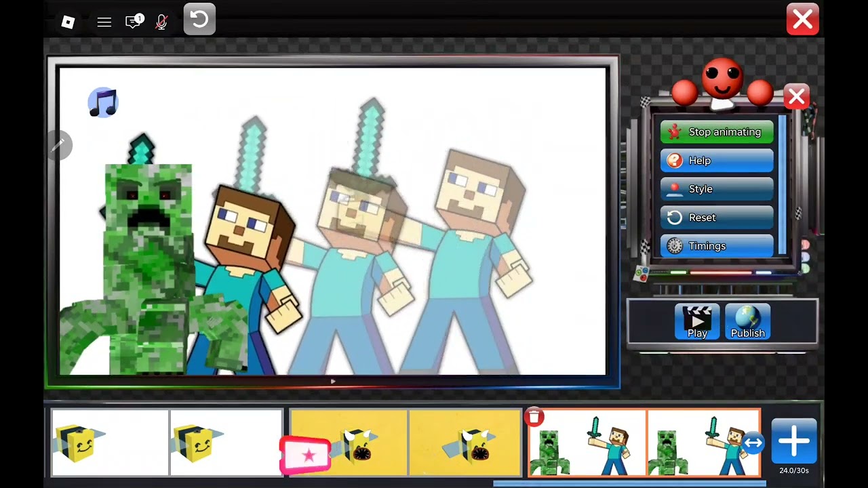Click the timeline scrollbar at bottom
This screenshot has height=488, width=868.
[x=629, y=484]
